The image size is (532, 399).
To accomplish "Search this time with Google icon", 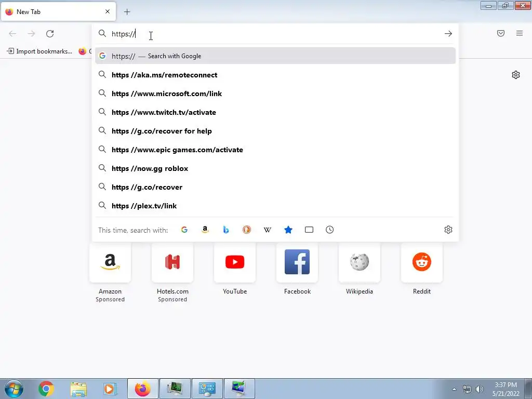I will (x=184, y=230).
